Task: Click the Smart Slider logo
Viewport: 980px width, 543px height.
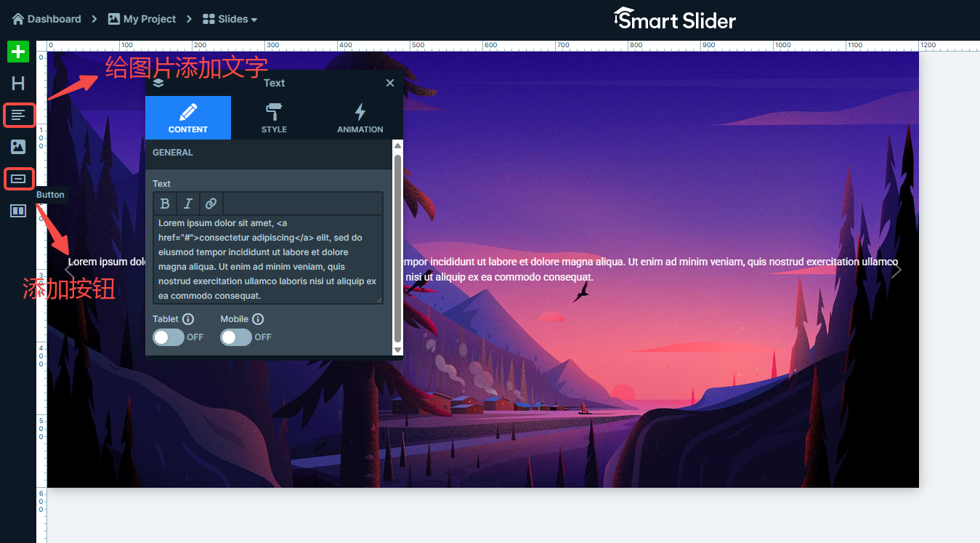Action: [x=674, y=19]
